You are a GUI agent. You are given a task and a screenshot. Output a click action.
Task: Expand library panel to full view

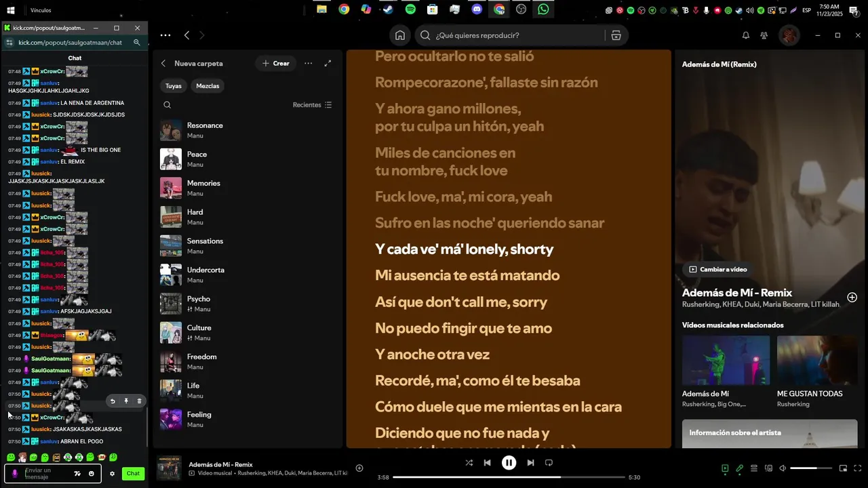pyautogui.click(x=328, y=63)
